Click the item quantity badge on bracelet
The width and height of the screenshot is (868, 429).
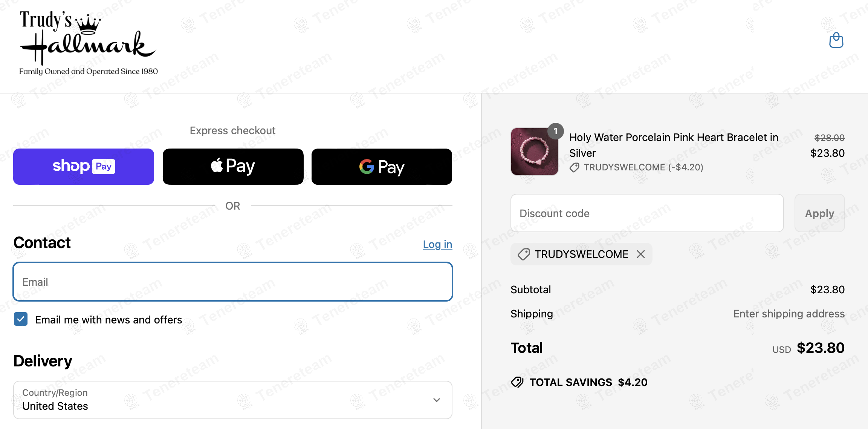click(x=555, y=132)
